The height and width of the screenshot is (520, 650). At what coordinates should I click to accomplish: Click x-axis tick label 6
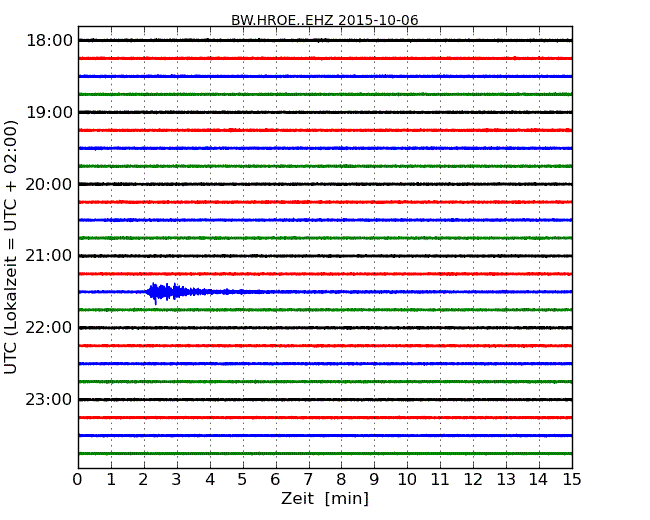point(276,479)
